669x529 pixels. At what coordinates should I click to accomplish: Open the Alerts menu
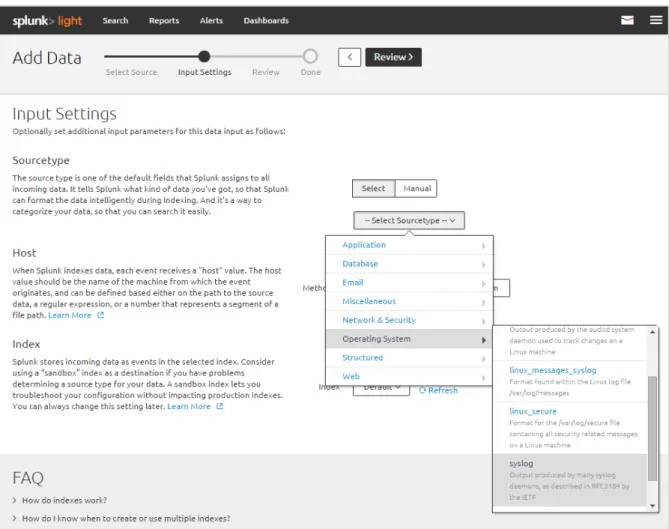[x=211, y=20]
